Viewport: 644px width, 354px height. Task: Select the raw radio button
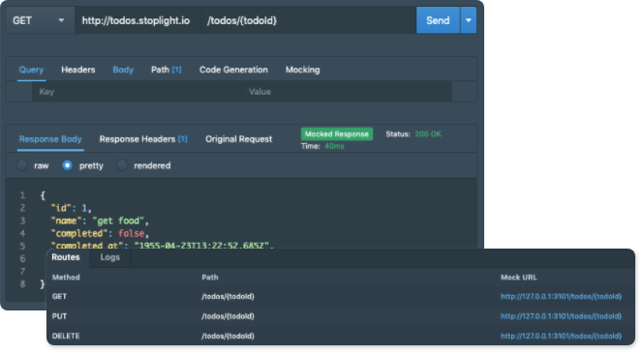[x=22, y=165]
